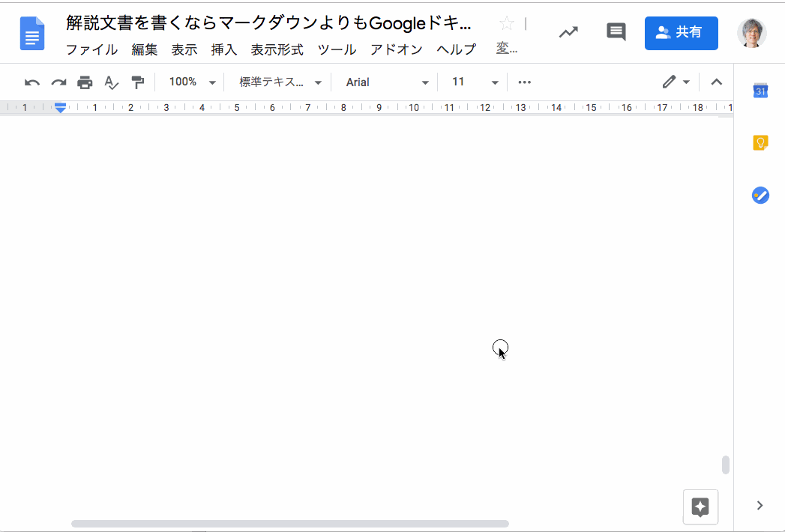Click the left indent marker on the ruler
Viewport: 785px width, 532px height.
(x=60, y=109)
